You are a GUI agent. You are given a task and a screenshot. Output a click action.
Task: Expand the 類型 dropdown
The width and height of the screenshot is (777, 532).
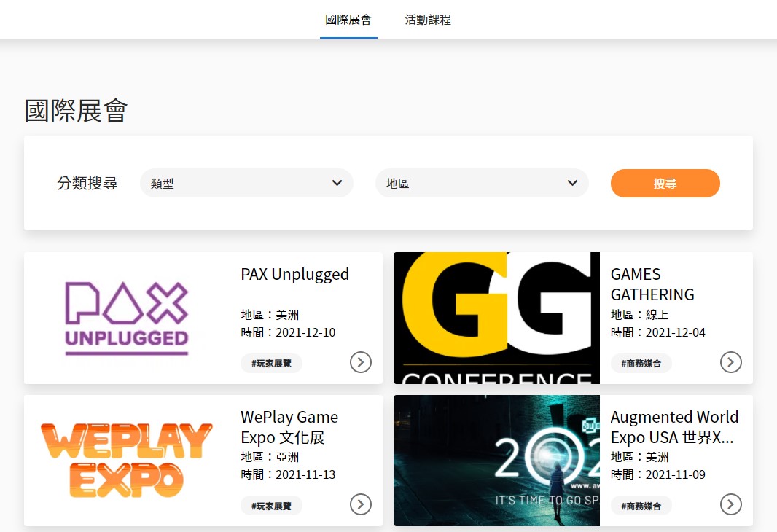(x=246, y=183)
